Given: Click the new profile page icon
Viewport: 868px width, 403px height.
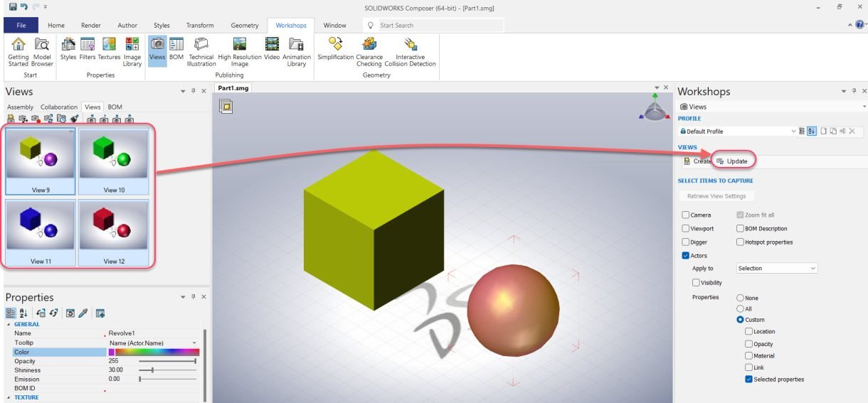Looking at the screenshot, I should [x=823, y=131].
